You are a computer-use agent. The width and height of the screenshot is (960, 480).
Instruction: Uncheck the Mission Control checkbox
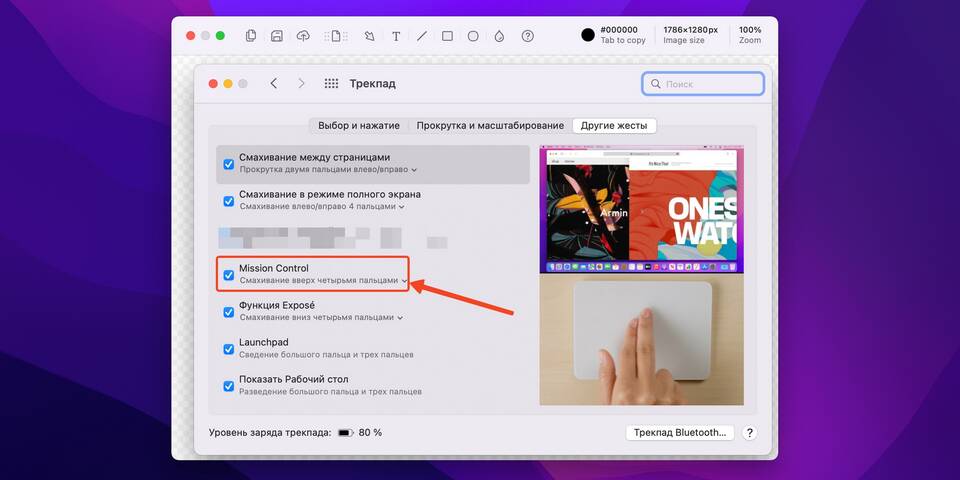[228, 275]
